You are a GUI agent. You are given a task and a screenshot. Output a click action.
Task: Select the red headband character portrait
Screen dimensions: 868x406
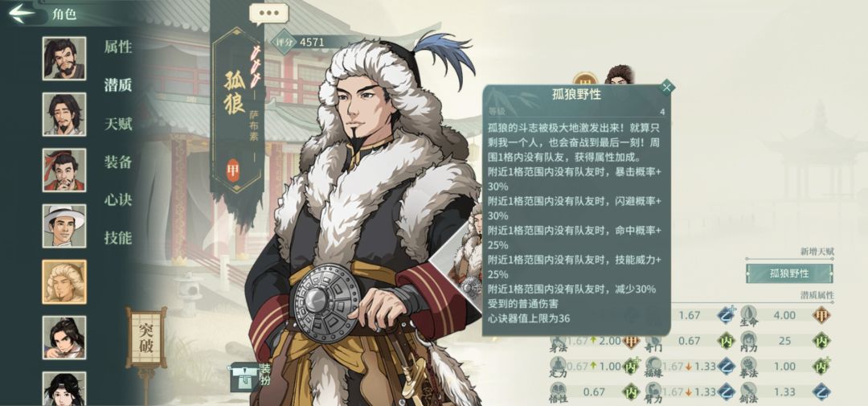click(64, 170)
